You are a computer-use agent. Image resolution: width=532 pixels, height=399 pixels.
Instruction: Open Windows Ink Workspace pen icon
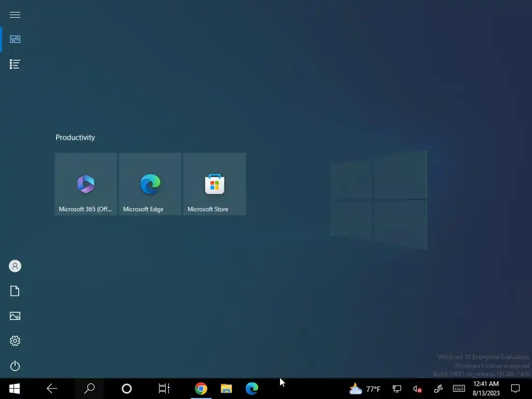[x=438, y=389]
